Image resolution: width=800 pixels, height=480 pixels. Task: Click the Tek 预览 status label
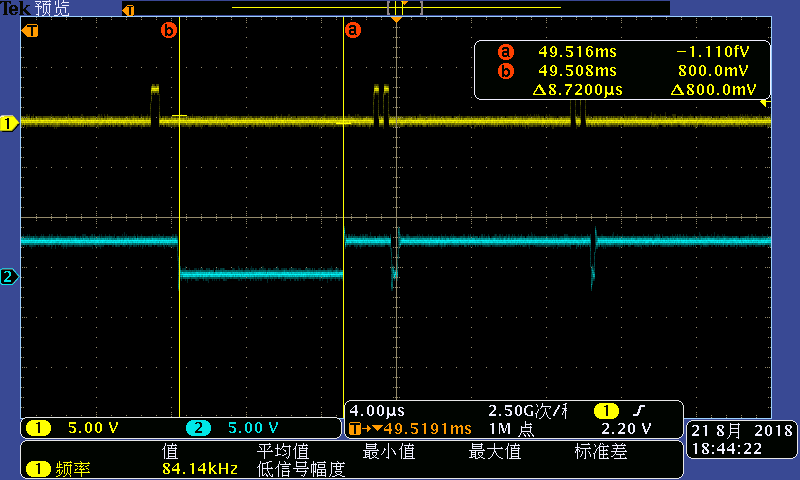point(35,8)
